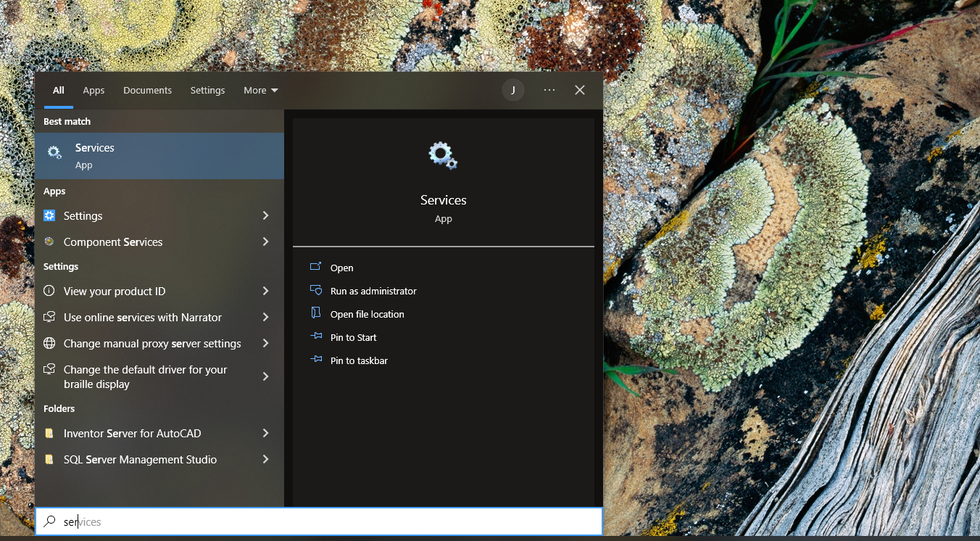This screenshot has width=980, height=541.
Task: Open the three-dots options menu
Action: (549, 90)
